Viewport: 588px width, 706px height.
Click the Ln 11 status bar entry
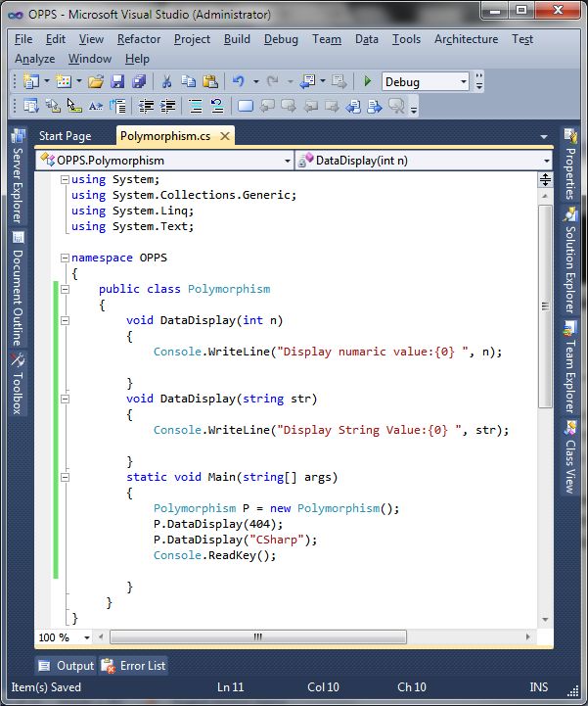click(230, 687)
